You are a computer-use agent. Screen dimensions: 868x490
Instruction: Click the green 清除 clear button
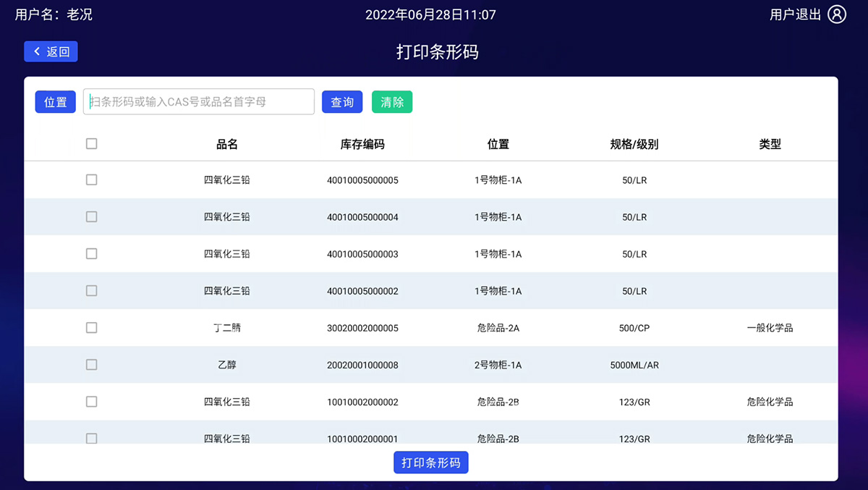click(392, 102)
